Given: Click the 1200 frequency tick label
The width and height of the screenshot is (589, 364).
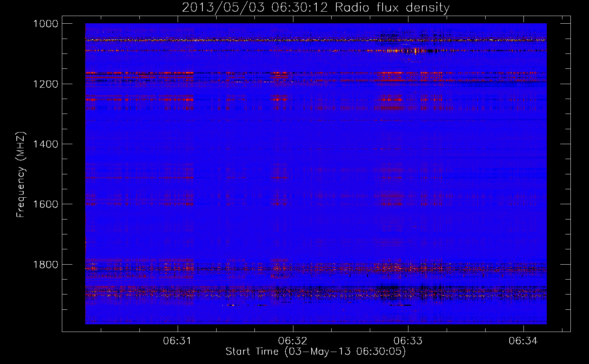Looking at the screenshot, I should [x=46, y=84].
